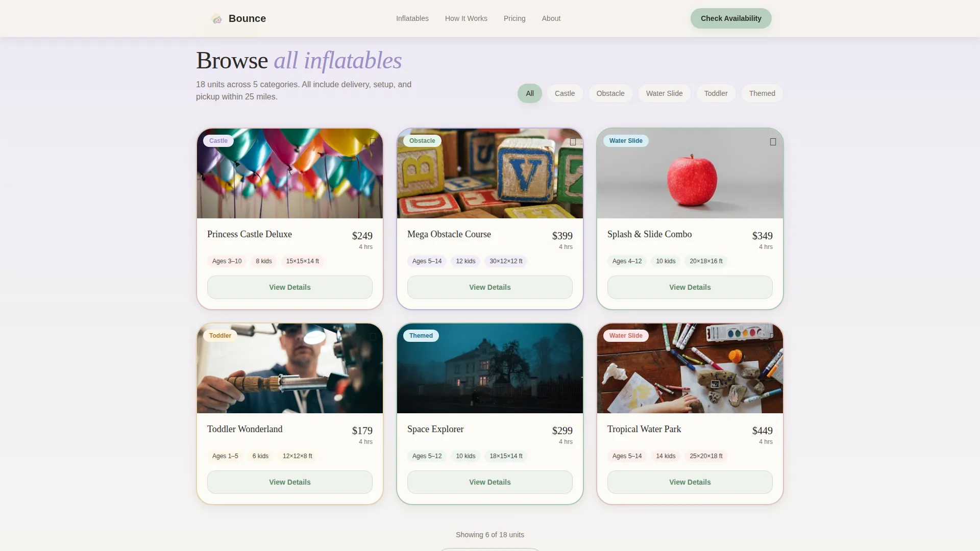Image resolution: width=980 pixels, height=551 pixels.
Task: Click favorite icon on Toddler Wonderland image
Action: click(x=373, y=337)
